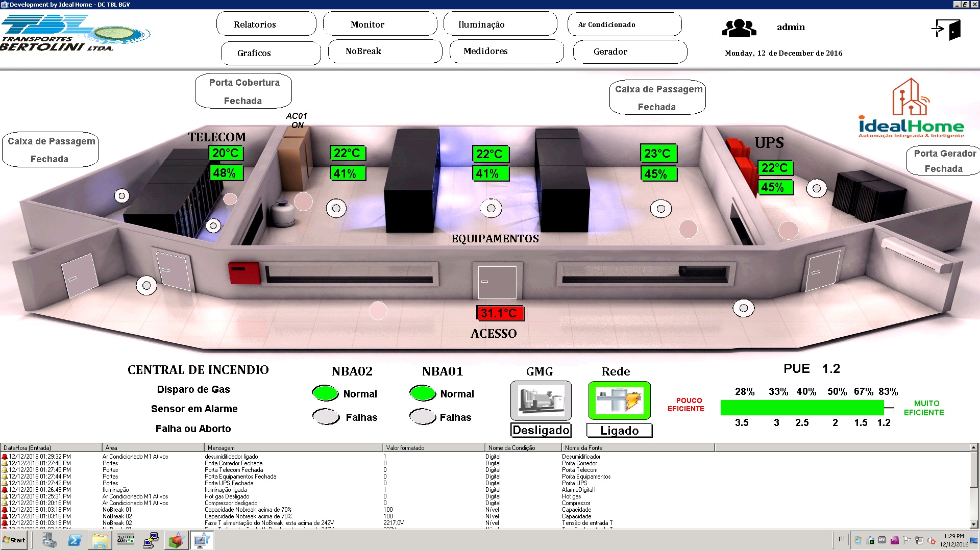
Task: Click the GMG generator icon
Action: click(x=541, y=400)
